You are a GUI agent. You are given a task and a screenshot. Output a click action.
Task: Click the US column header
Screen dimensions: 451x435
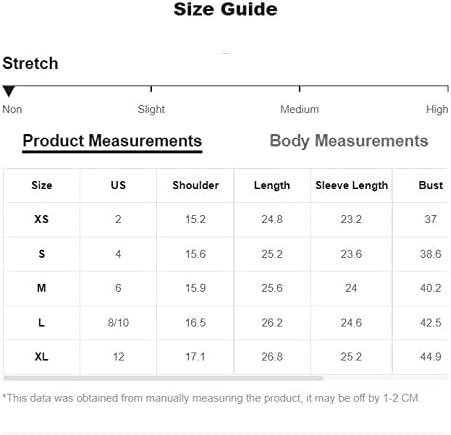point(118,185)
